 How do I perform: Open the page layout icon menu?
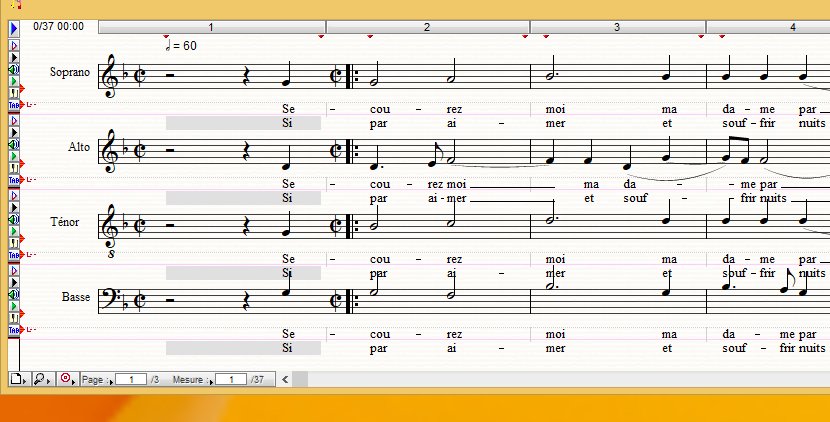18,379
